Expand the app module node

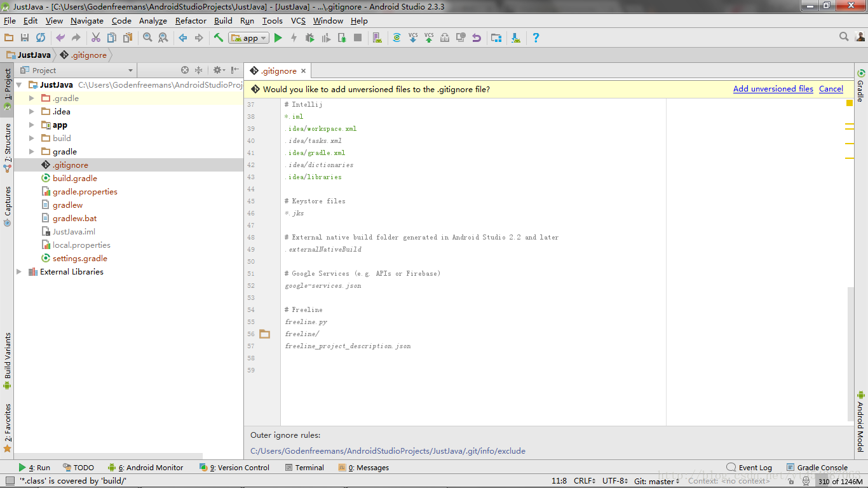pos(32,125)
